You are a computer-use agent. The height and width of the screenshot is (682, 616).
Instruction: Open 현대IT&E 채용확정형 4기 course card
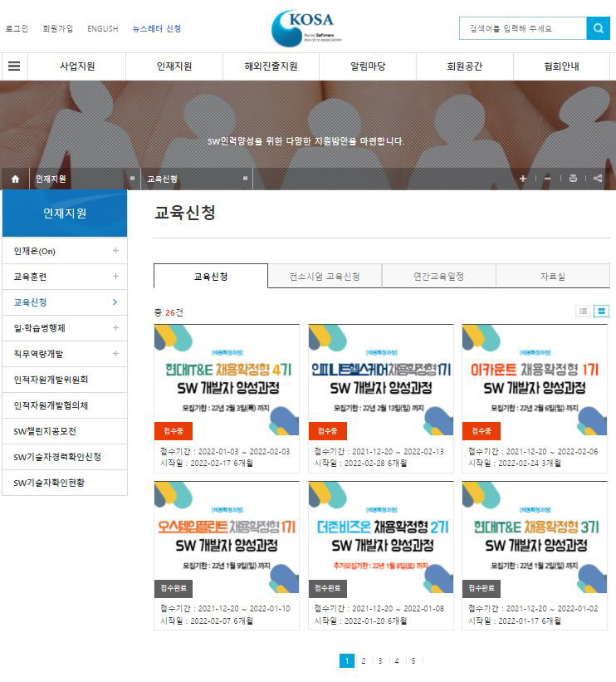pos(227,399)
